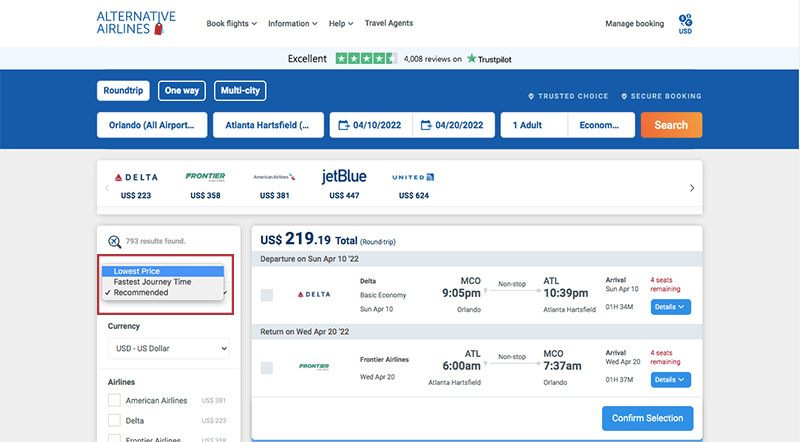Select the Delta departure flight checkbox
This screenshot has height=442, width=800.
(x=267, y=295)
